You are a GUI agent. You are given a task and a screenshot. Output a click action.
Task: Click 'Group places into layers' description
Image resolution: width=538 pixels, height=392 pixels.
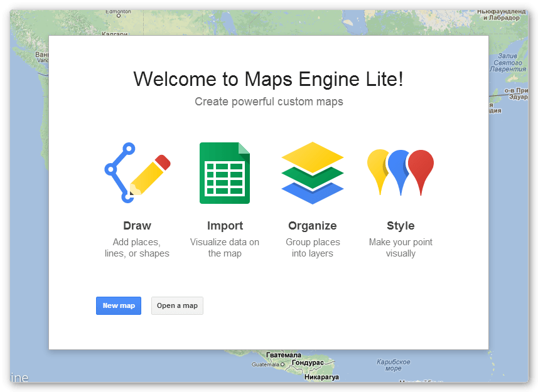313,248
